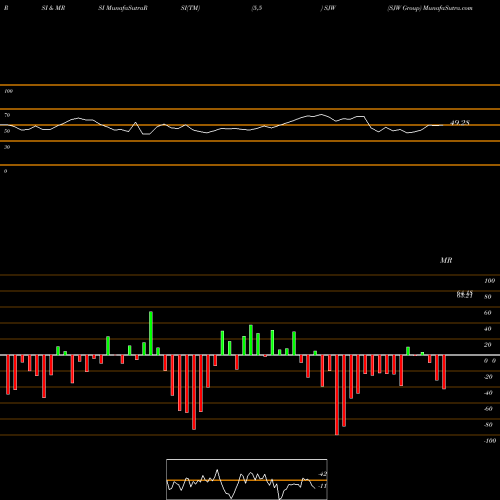The width and height of the screenshot is (500, 500).
Task: Click the MR panel title label
Action: 446,260
